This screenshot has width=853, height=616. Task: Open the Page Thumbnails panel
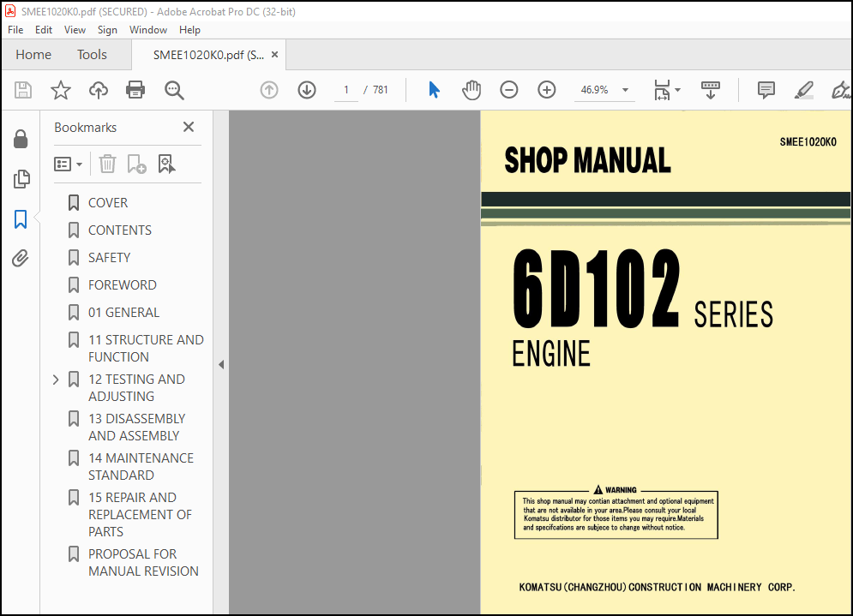tap(21, 179)
